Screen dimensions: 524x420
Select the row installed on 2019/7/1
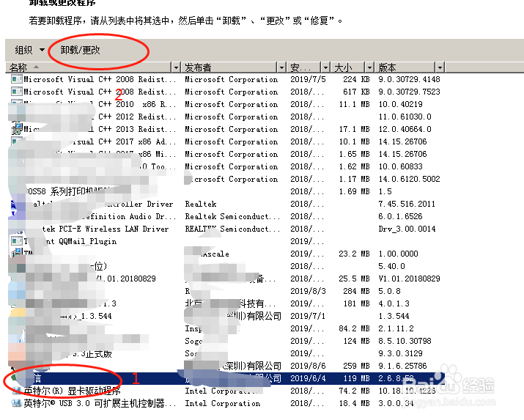pos(226,316)
